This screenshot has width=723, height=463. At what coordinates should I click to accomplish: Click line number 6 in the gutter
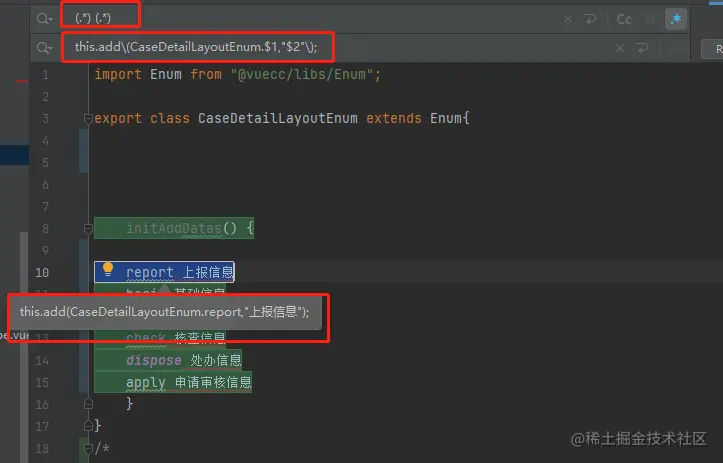(45, 185)
